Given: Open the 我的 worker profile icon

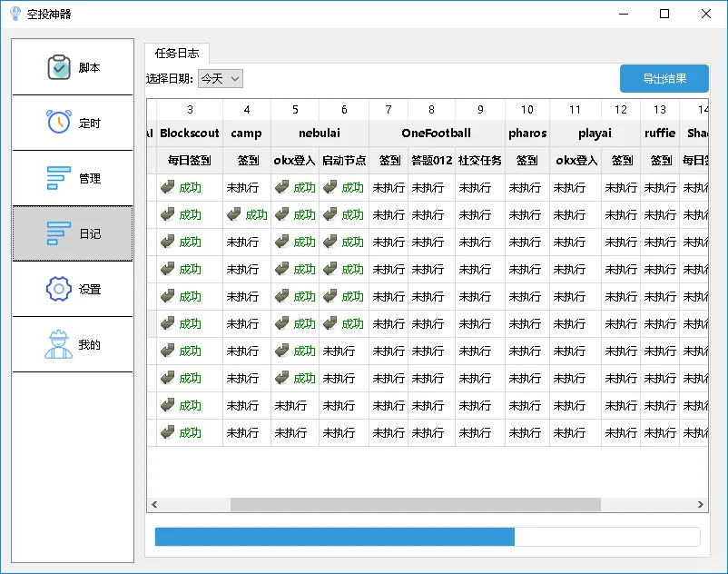Looking at the screenshot, I should (x=59, y=344).
